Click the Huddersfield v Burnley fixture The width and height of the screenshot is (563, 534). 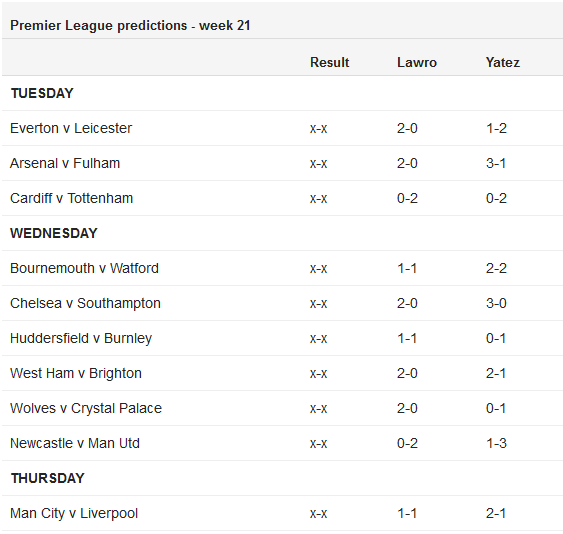(81, 338)
